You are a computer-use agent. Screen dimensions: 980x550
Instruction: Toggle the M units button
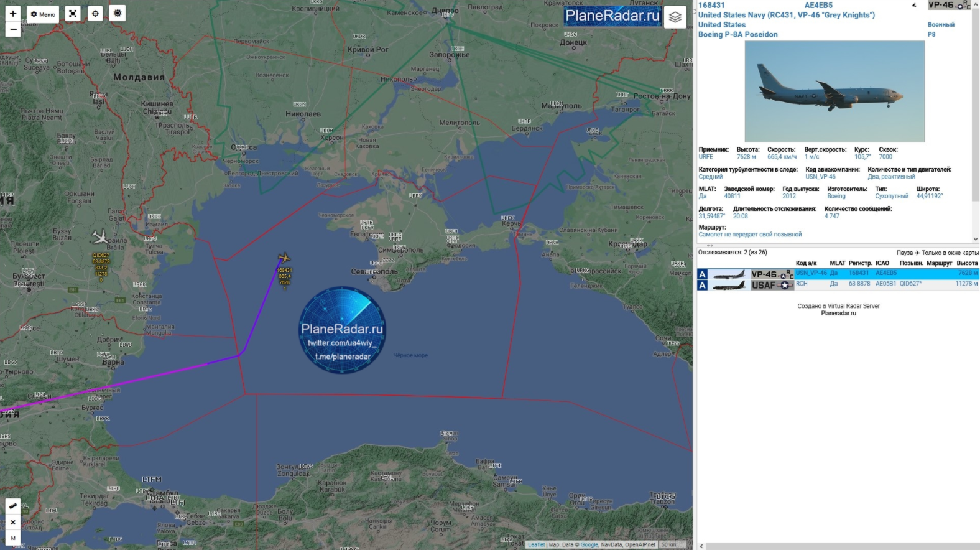tap(13, 538)
